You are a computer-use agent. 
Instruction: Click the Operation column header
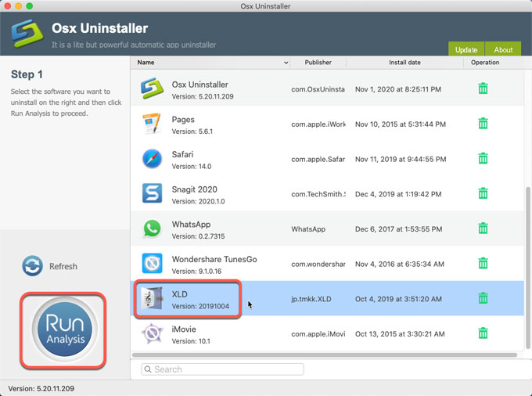(x=485, y=63)
